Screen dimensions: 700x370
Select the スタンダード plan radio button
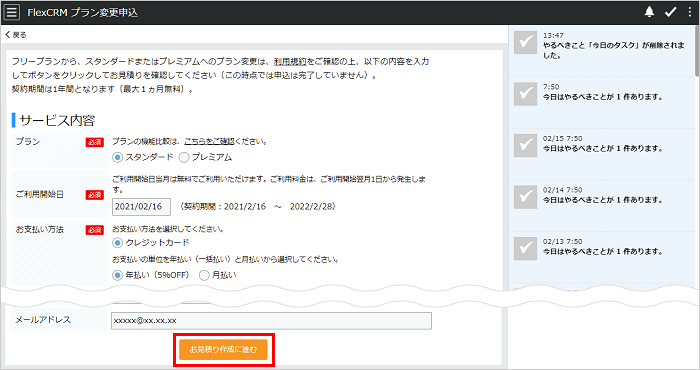[117, 157]
